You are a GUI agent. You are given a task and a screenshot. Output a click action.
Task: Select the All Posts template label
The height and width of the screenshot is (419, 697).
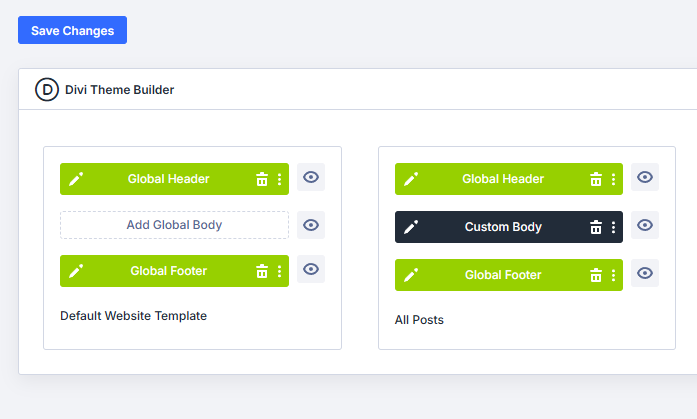tap(419, 320)
